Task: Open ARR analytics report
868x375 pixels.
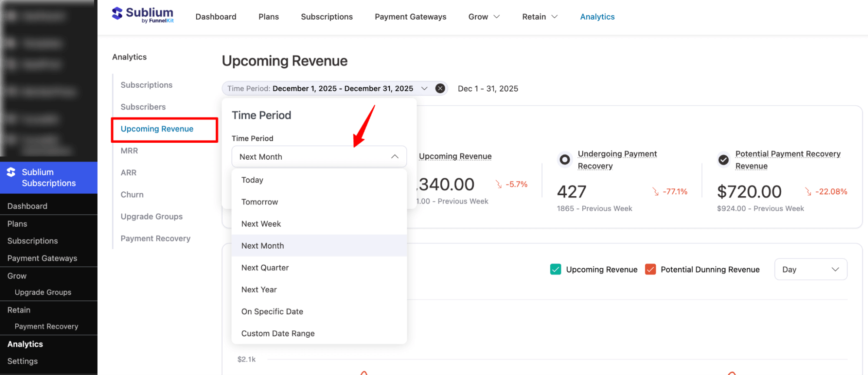Action: pyautogui.click(x=128, y=173)
